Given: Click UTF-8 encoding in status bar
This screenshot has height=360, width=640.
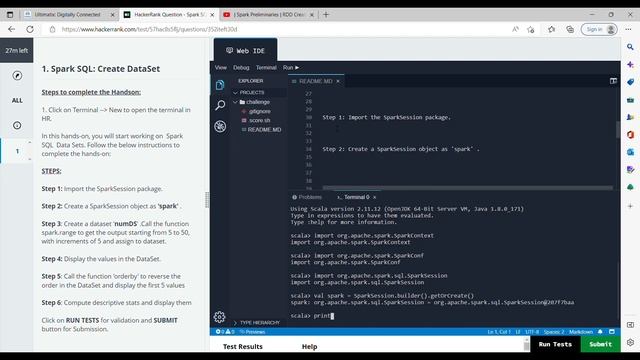Looking at the screenshot, I should (x=532, y=332).
